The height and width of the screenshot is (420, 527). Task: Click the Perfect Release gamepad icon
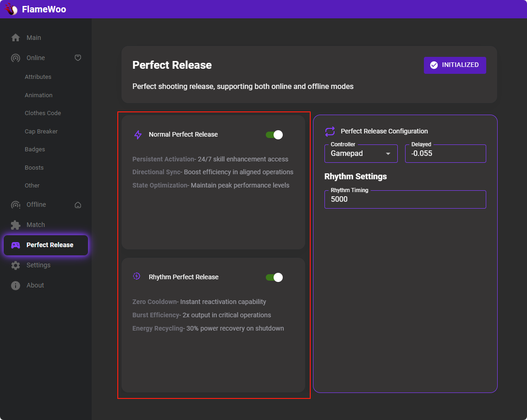16,245
